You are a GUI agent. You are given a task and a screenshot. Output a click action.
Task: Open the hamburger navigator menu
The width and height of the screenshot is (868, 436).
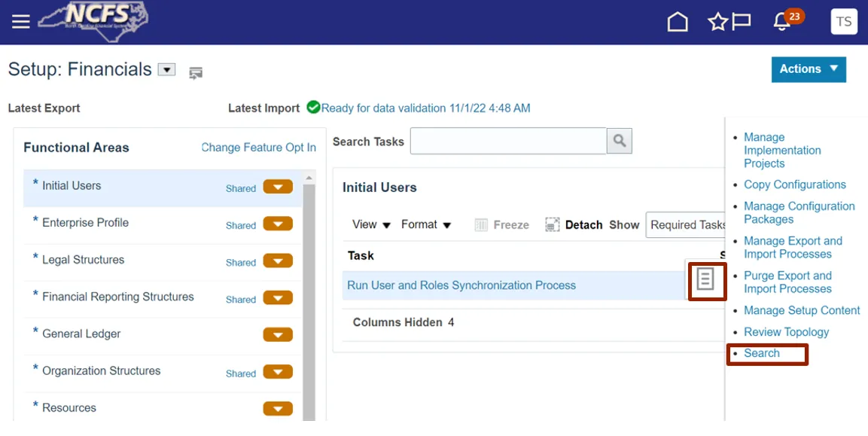point(20,22)
